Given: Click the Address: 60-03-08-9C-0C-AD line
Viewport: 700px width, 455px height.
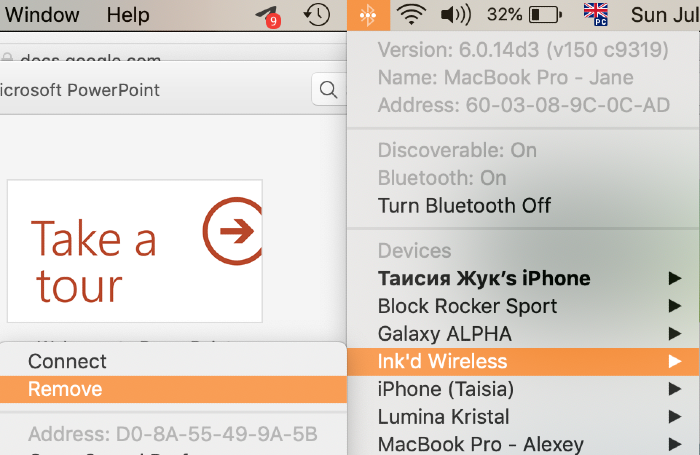Looking at the screenshot, I should (x=524, y=105).
